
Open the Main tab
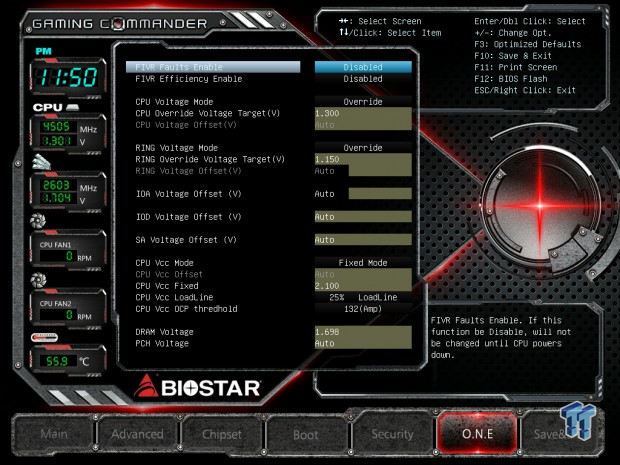[x=54, y=434]
